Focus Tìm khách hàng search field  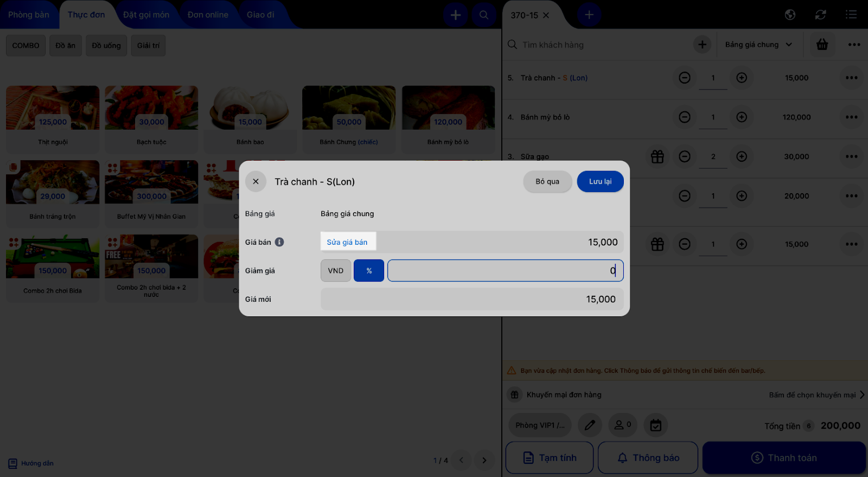coord(597,44)
